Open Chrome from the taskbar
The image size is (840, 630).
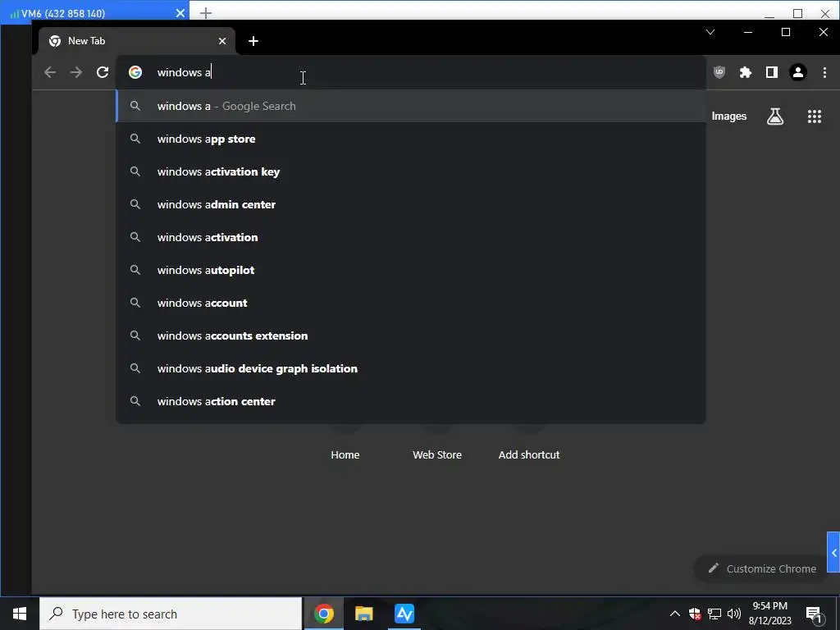point(323,614)
